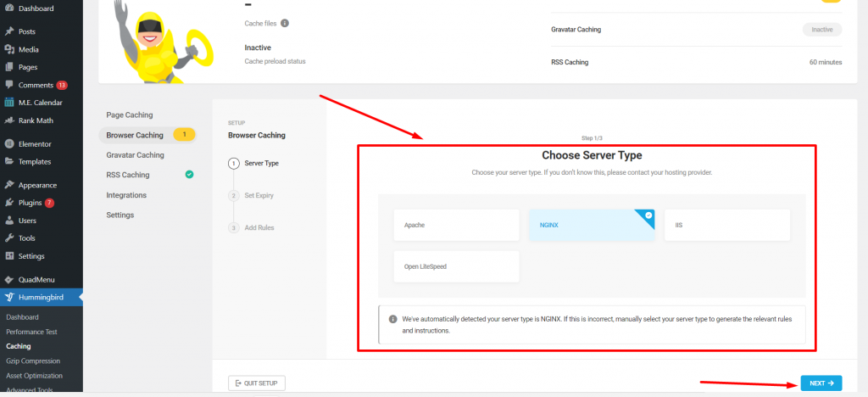Click the "Choose Server Type" heading
The image size is (868, 397).
pos(592,155)
